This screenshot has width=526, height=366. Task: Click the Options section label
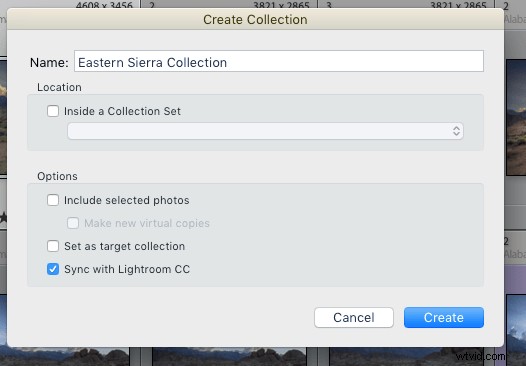click(57, 176)
